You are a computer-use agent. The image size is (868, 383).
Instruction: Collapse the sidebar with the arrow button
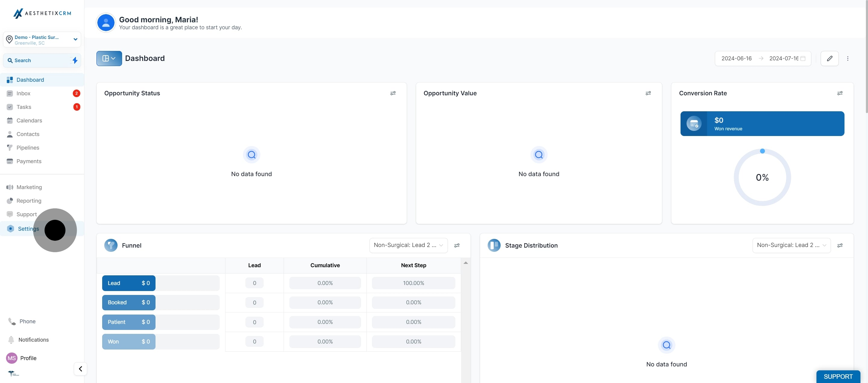click(x=80, y=369)
